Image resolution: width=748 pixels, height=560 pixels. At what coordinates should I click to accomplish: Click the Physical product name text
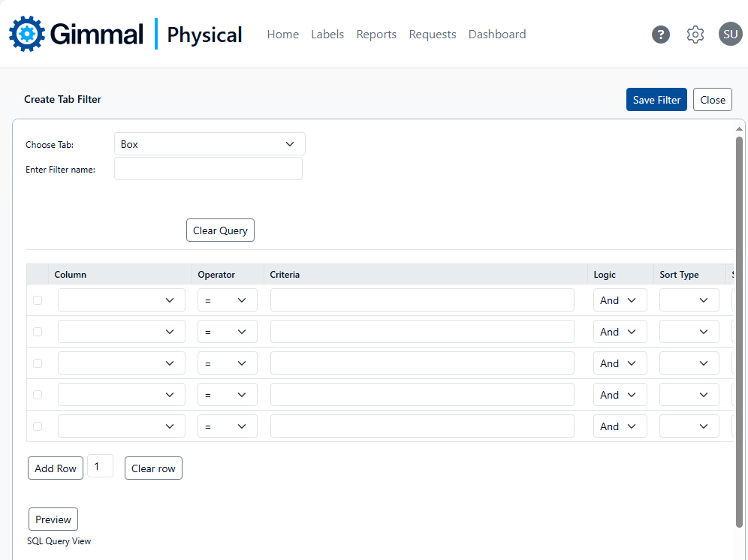click(204, 35)
